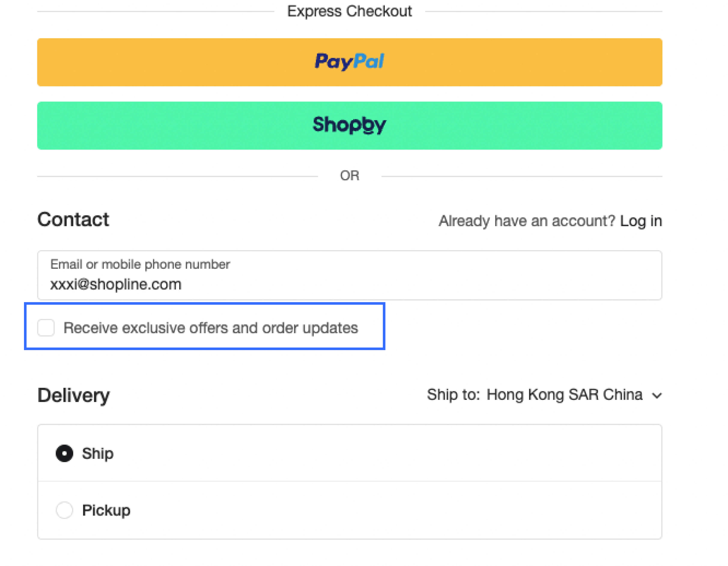
Task: Focus the email or mobile phone field
Action: pos(350,275)
